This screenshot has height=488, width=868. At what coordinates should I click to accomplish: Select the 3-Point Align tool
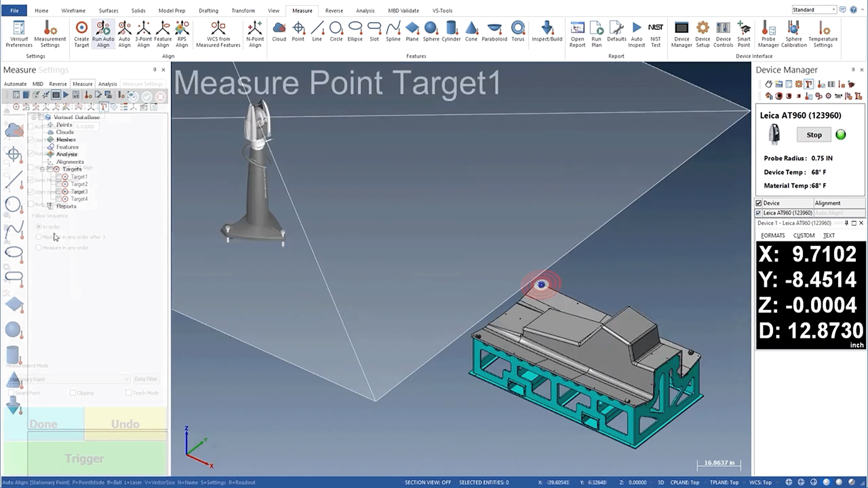(143, 34)
